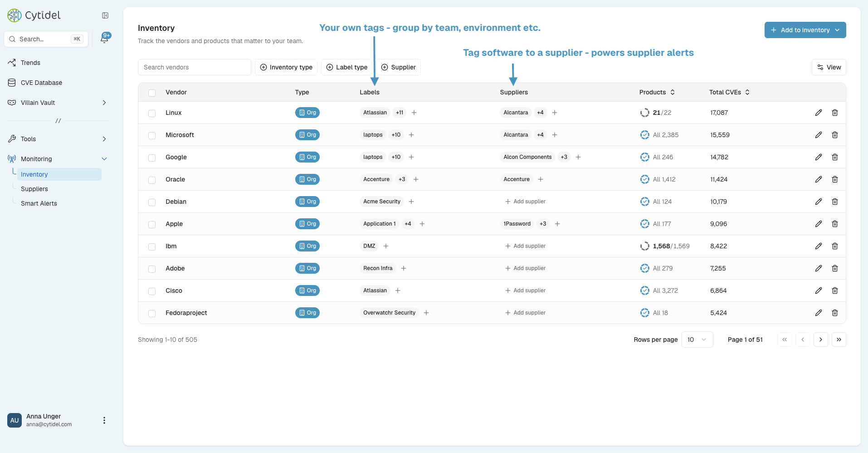Viewport: 868px width, 453px height.
Task: Click Add supplier for Cisco
Action: coord(525,291)
